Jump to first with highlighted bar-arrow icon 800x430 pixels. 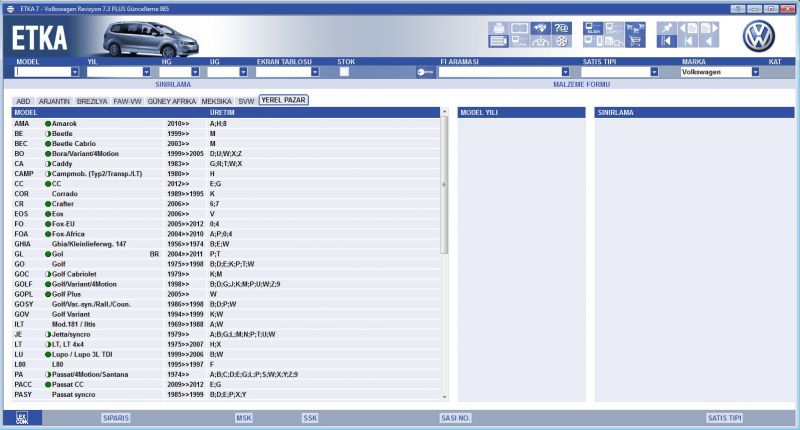(667, 41)
